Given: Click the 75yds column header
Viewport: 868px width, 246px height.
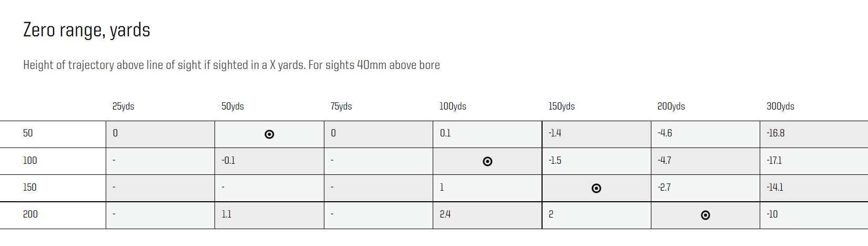Looking at the screenshot, I should [x=341, y=106].
